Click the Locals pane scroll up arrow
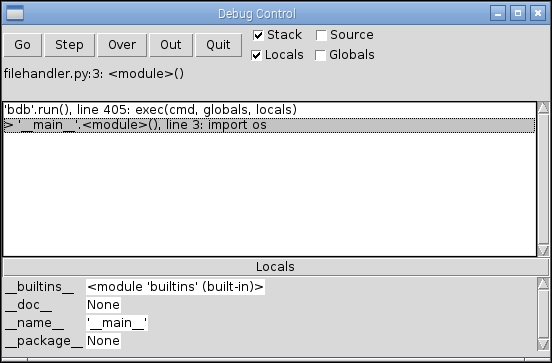Screen dimensions: 552x363 point(543,283)
